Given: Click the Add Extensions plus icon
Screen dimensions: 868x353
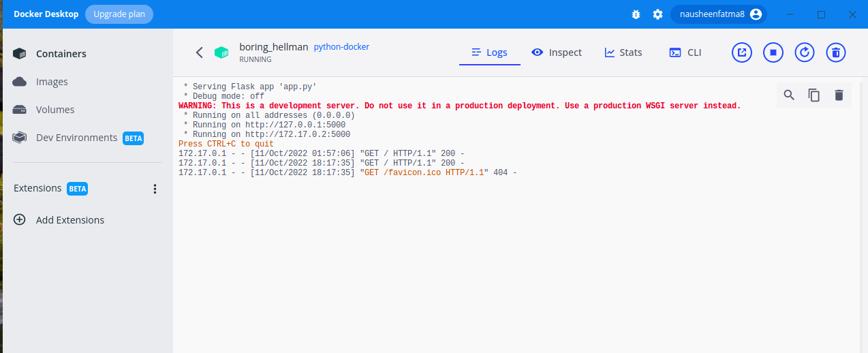Looking at the screenshot, I should tap(20, 220).
